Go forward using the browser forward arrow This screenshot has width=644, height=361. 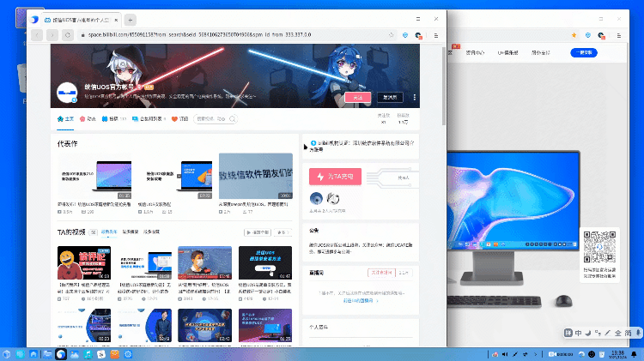pos(52,35)
